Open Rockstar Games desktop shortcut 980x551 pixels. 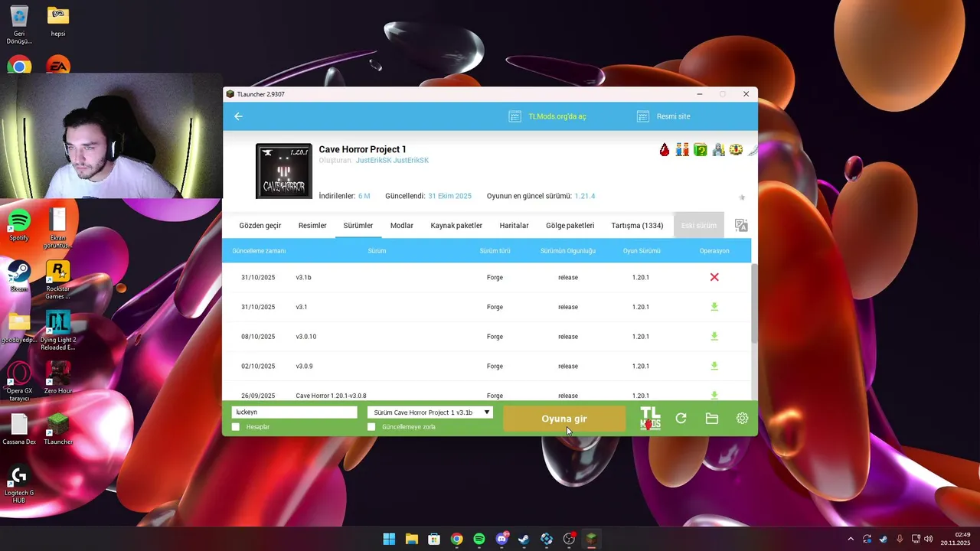click(x=57, y=280)
